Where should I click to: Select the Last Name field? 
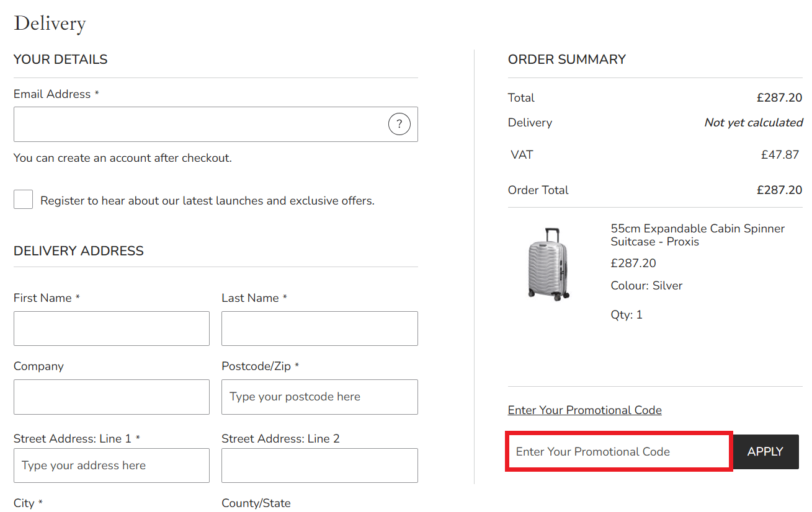tap(319, 328)
